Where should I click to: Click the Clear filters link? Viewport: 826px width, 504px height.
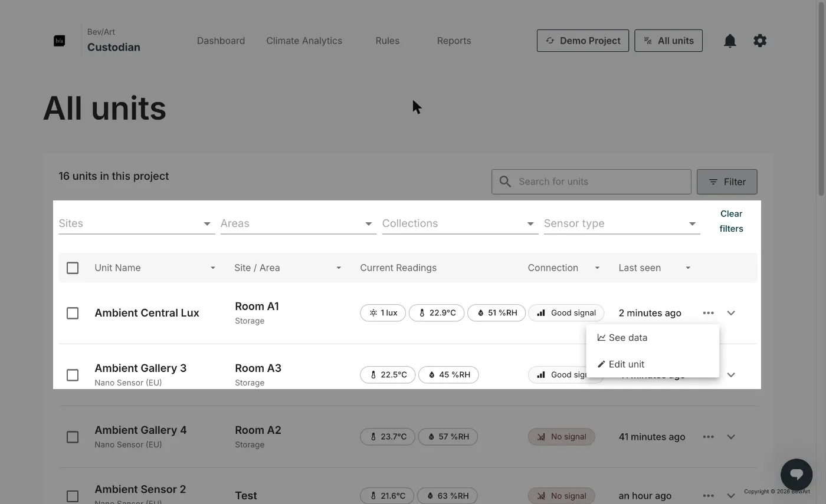coord(731,221)
